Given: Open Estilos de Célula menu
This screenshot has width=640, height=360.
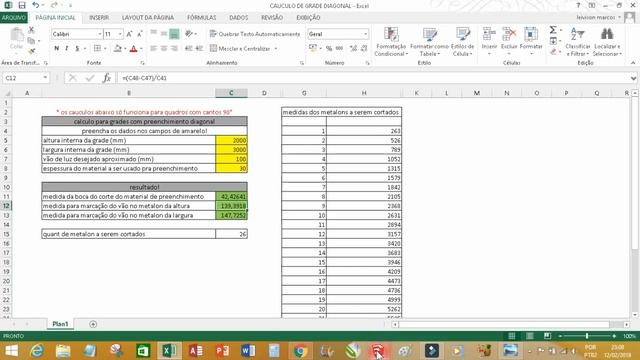Looking at the screenshot, I should click(462, 42).
